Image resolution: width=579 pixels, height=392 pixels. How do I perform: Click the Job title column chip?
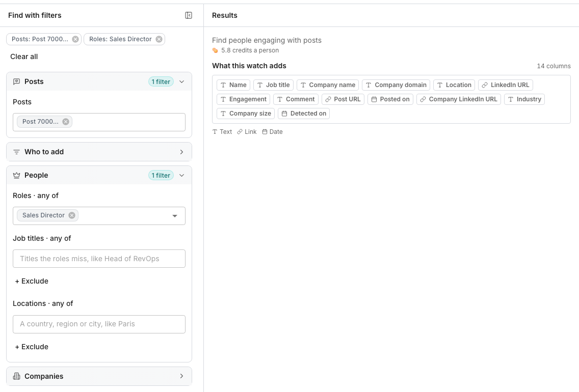274,85
